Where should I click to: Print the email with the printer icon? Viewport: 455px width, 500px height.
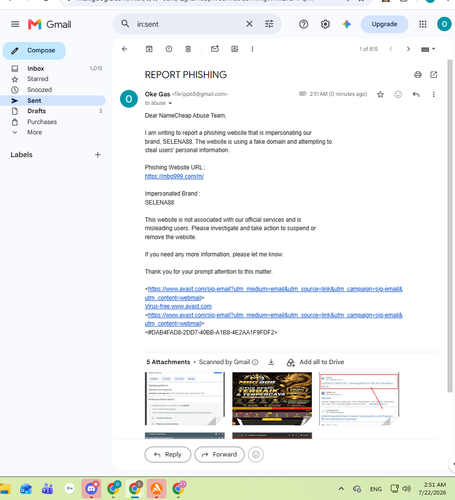(x=418, y=75)
